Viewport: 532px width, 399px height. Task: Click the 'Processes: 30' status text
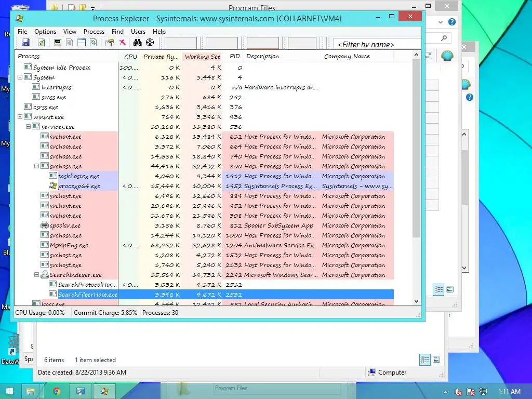point(160,312)
